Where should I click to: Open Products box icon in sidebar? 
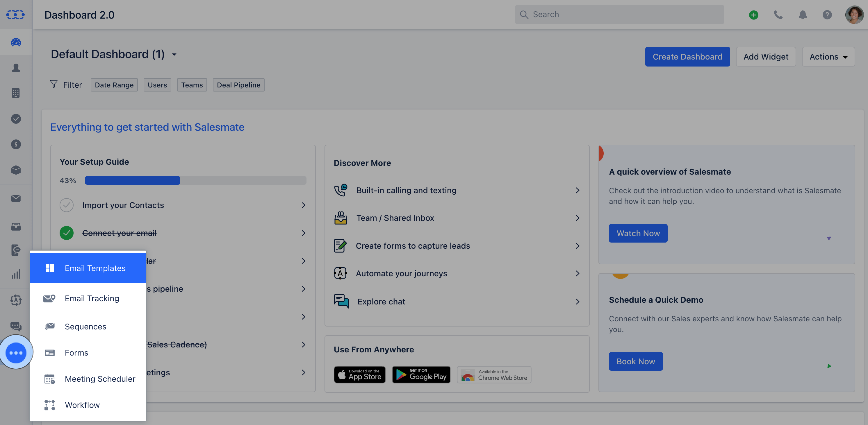16,170
